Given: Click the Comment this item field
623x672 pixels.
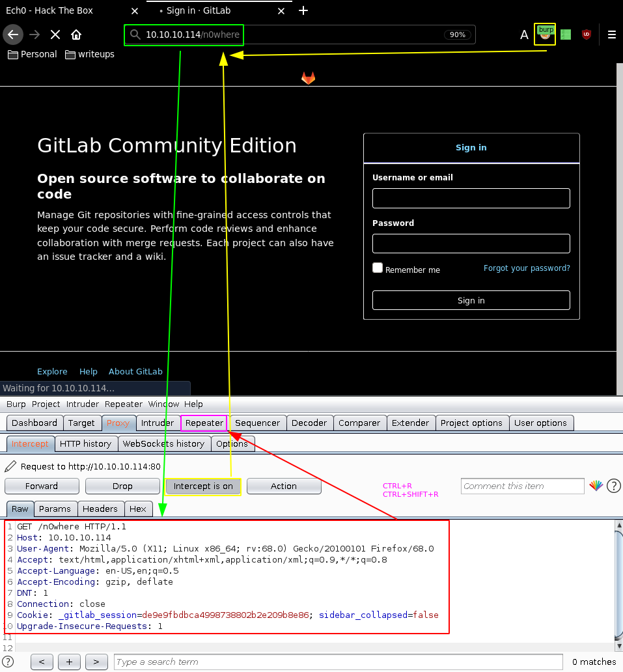Looking at the screenshot, I should [522, 486].
